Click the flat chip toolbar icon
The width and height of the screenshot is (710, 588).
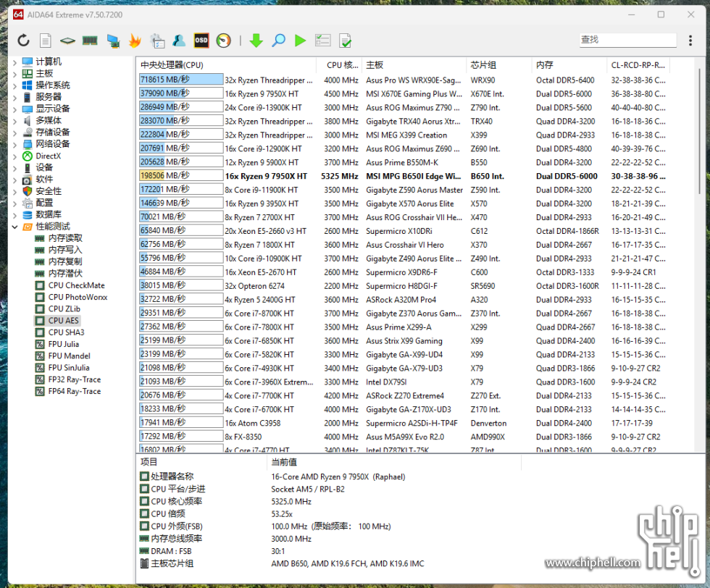coord(67,41)
